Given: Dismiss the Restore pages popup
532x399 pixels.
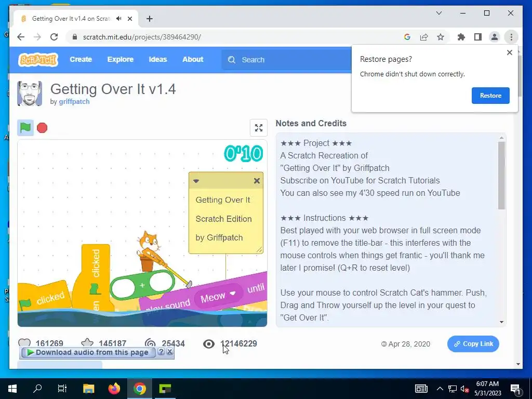Looking at the screenshot, I should [509, 52].
